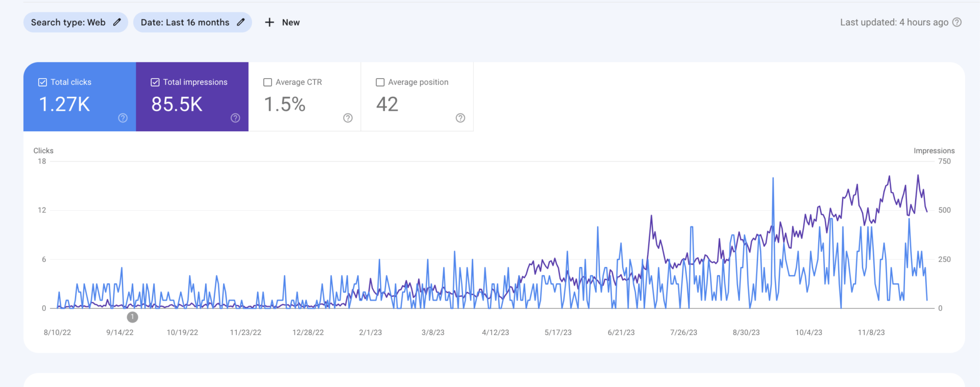Open the Date: Last 16 months filter
The height and width of the screenshot is (387, 980).
click(x=185, y=22)
